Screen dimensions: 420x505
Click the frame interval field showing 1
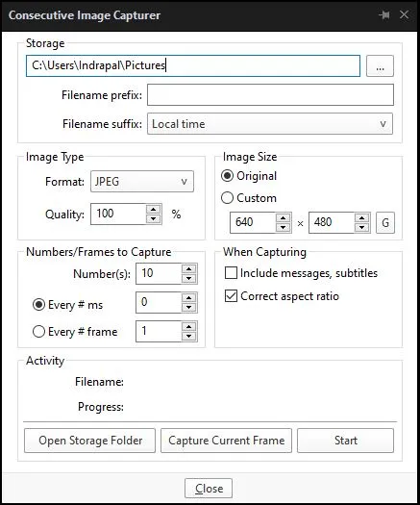(x=159, y=331)
